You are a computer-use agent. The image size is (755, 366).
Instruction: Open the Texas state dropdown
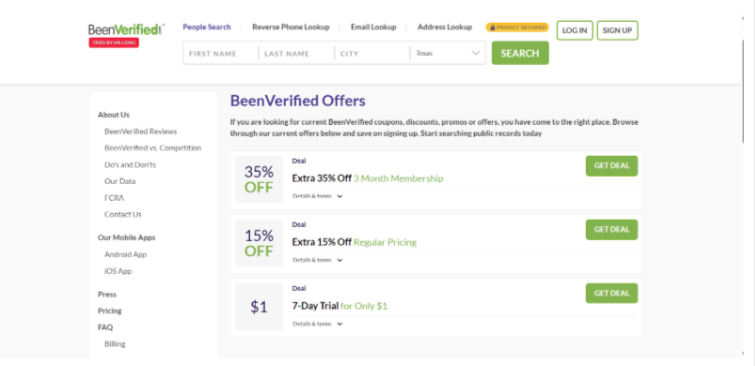click(448, 53)
